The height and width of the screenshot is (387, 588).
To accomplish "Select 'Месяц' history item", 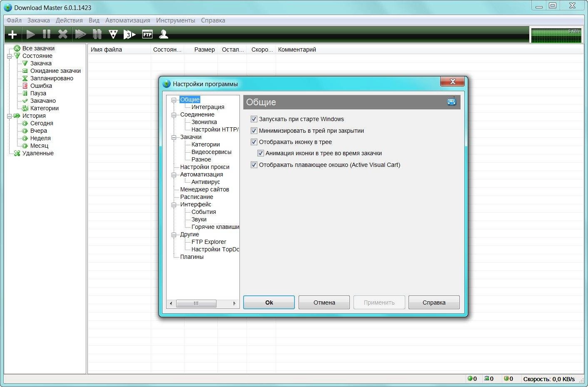I will tap(39, 146).
